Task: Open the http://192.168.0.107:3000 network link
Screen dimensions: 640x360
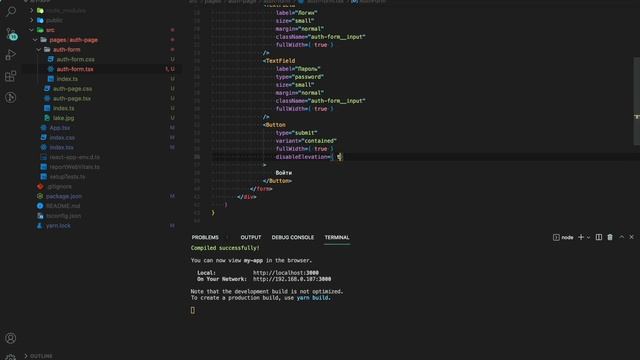Action: click(x=292, y=279)
